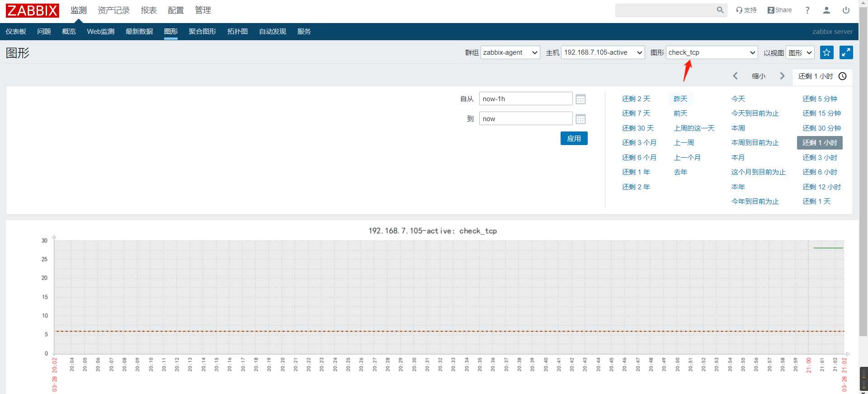Go to 服务 submenu
This screenshot has height=394, width=868.
click(x=304, y=32)
